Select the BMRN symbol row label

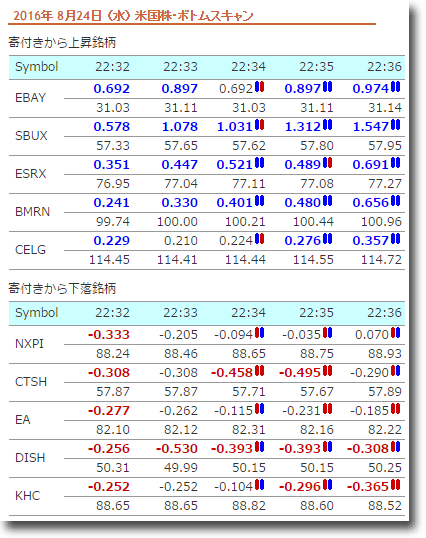(32, 212)
